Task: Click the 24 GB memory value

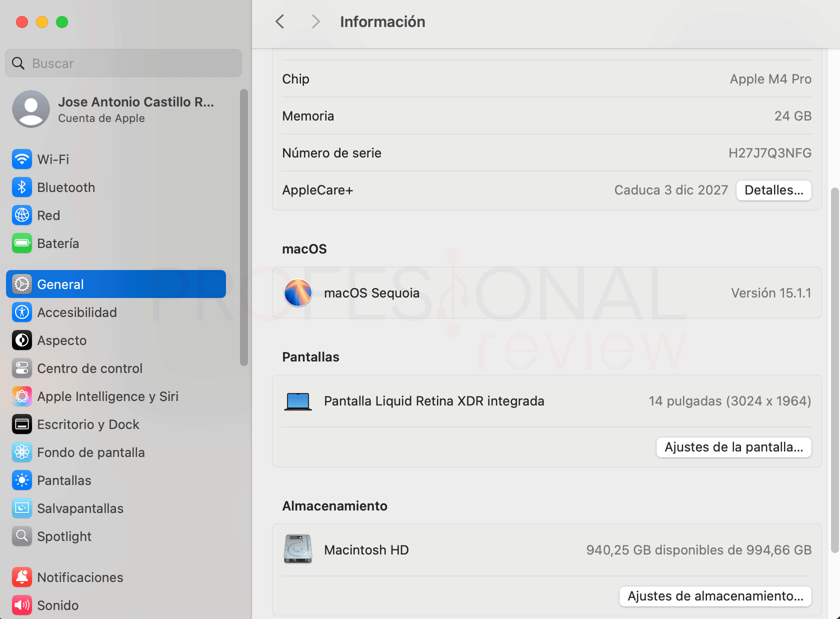Action: [x=793, y=116]
